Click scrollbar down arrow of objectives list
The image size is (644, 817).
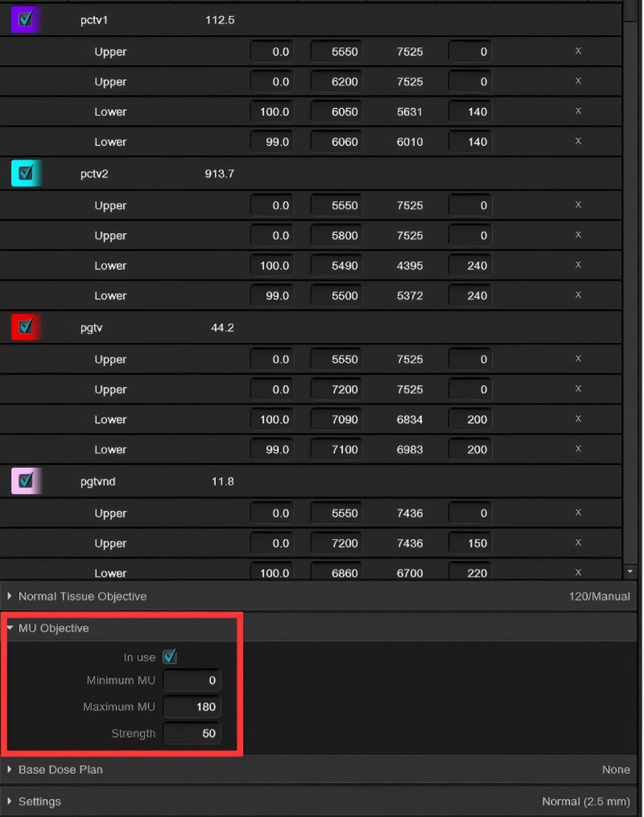630,571
